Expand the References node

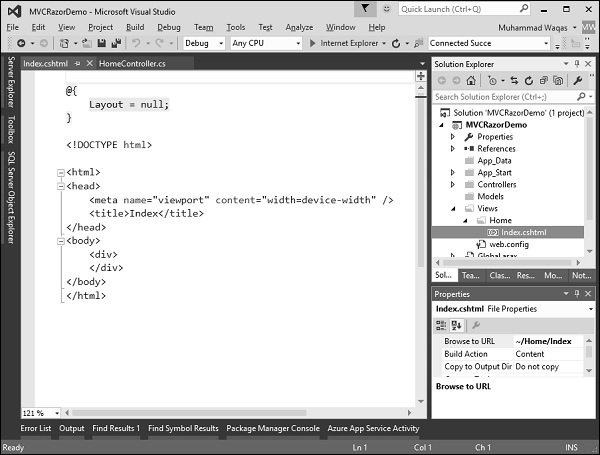pyautogui.click(x=453, y=148)
